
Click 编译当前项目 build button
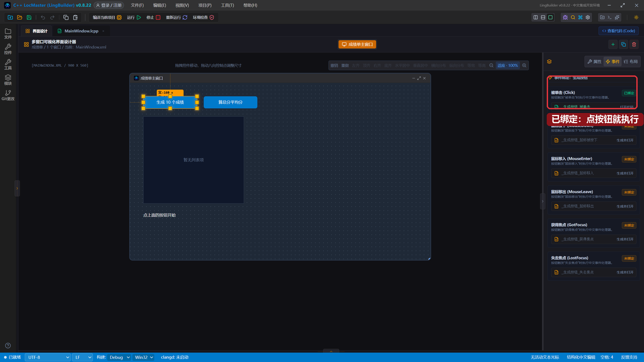pyautogui.click(x=107, y=17)
